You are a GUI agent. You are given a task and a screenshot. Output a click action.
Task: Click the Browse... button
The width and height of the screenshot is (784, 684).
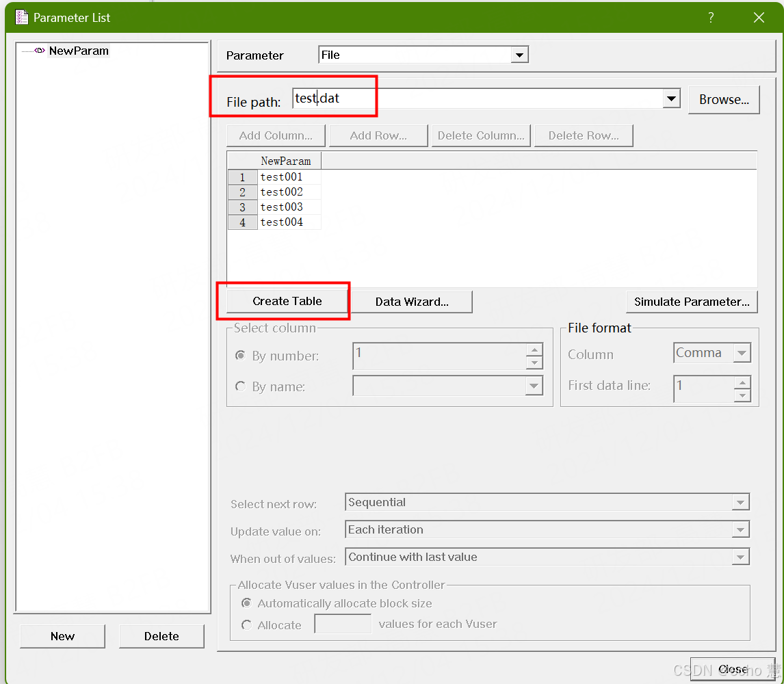coord(724,99)
